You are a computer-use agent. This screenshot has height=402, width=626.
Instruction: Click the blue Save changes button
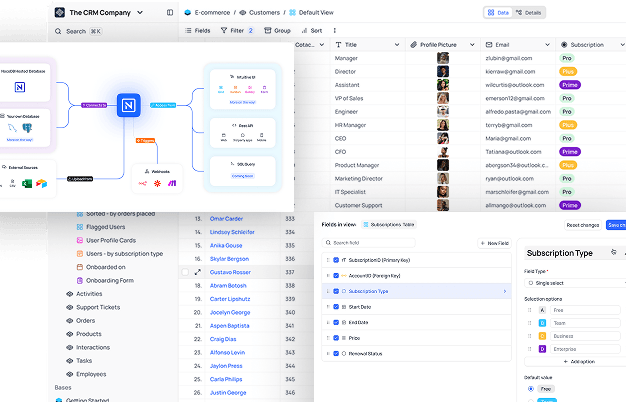coord(616,225)
